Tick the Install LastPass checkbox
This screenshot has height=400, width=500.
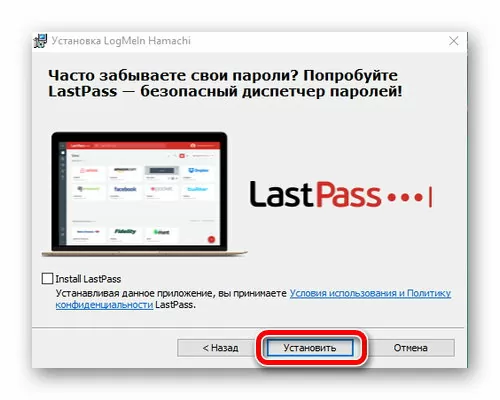coord(47,278)
